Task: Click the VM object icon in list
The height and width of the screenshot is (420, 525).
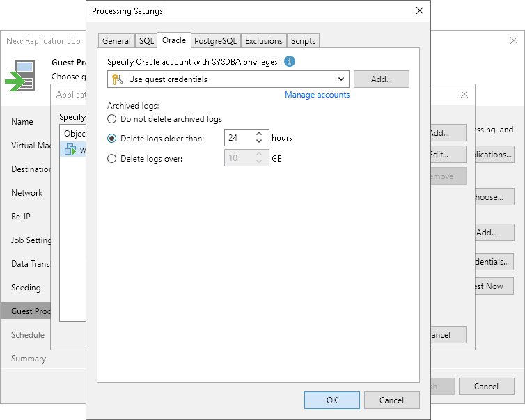Action: 70,149
